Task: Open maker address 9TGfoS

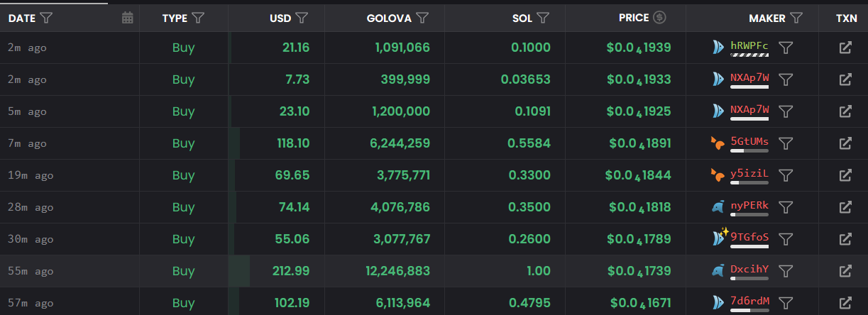Action: 749,237
